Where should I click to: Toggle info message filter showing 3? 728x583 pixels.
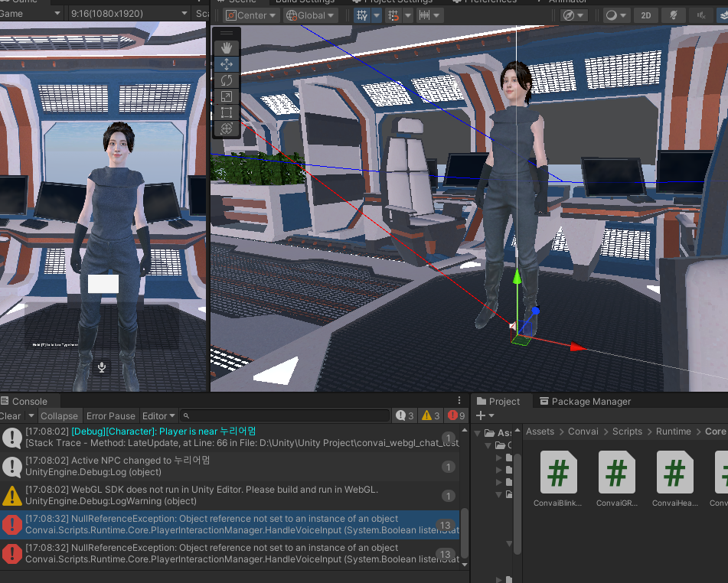click(405, 416)
